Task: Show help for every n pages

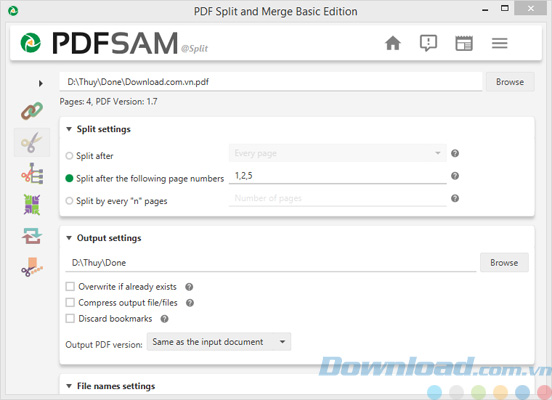Action: pos(455,198)
